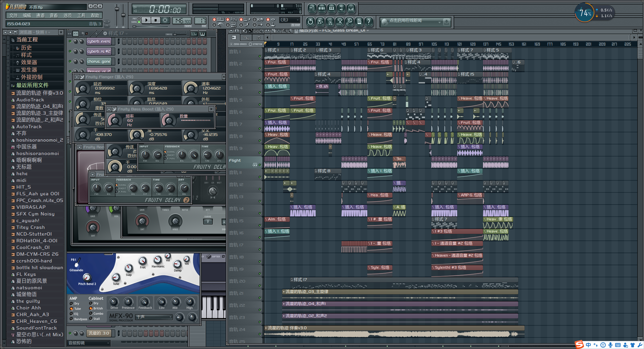
Task: Show the Step Sequencer via toolbar icon
Action: (322, 8)
